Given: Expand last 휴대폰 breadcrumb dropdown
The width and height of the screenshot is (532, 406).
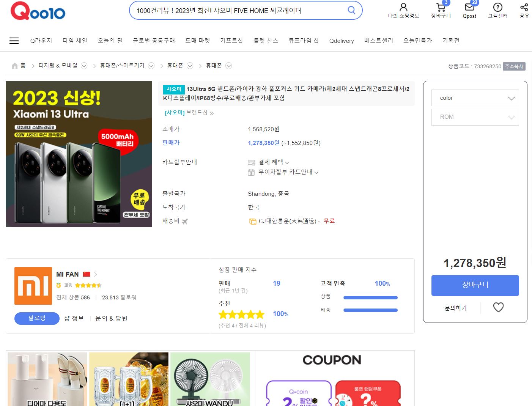Looking at the screenshot, I should [229, 66].
